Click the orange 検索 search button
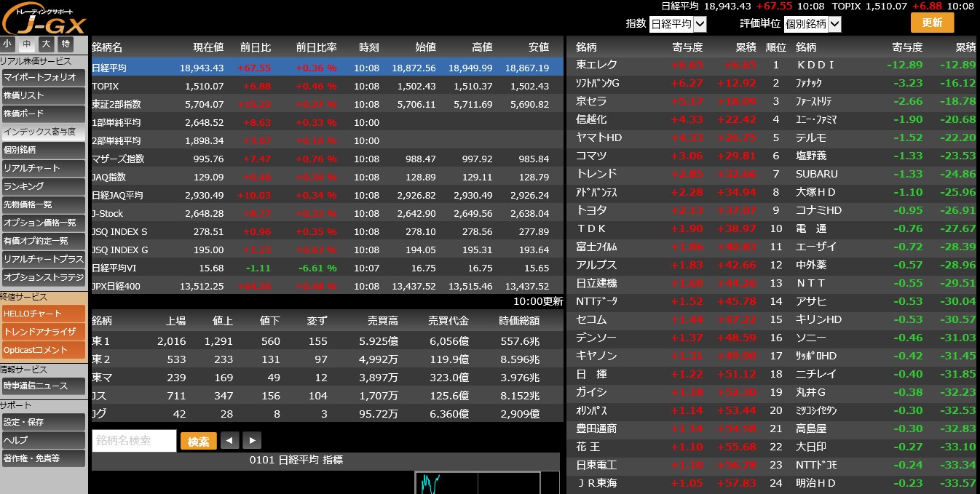This screenshot has width=980, height=494. (x=199, y=441)
